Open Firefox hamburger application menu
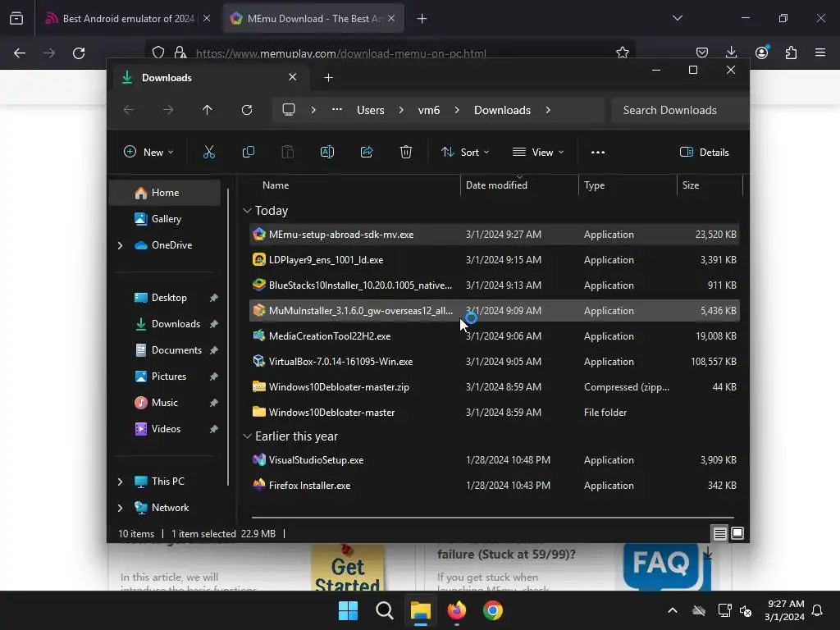 [820, 52]
